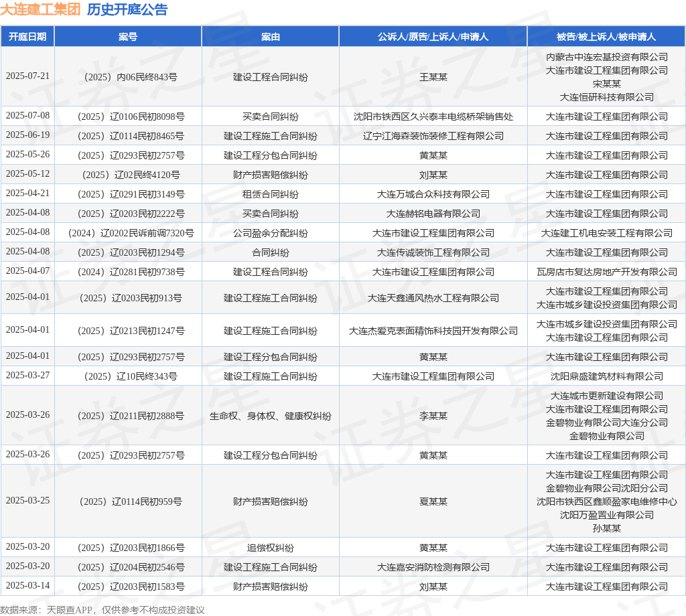Click plaintiff 大连传诚装饰工程有限公司
Image resolution: width=686 pixels, height=616 pixels.
433,252
